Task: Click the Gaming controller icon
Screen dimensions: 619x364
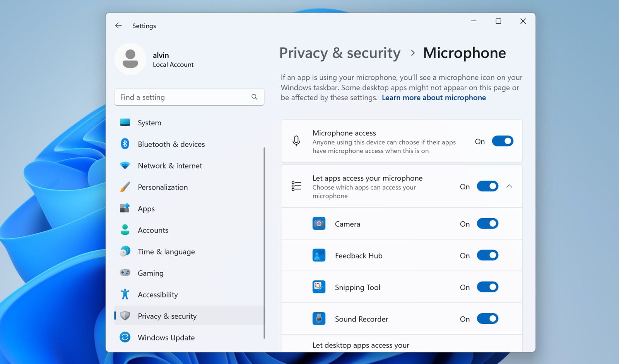Action: (x=125, y=273)
